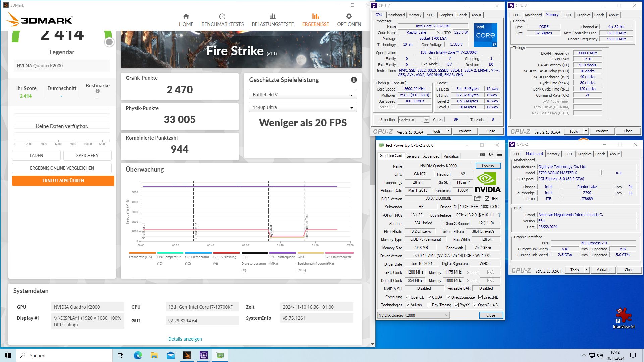Screen dimensions: 644x362
Task: Open Mail app from taskbar
Action: [170, 355]
